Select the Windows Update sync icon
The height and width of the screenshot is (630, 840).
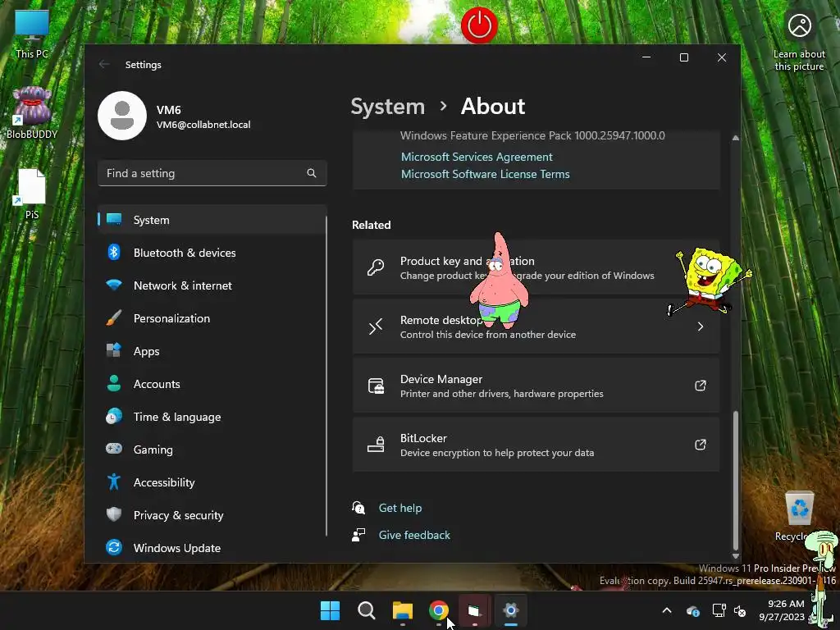(x=113, y=547)
